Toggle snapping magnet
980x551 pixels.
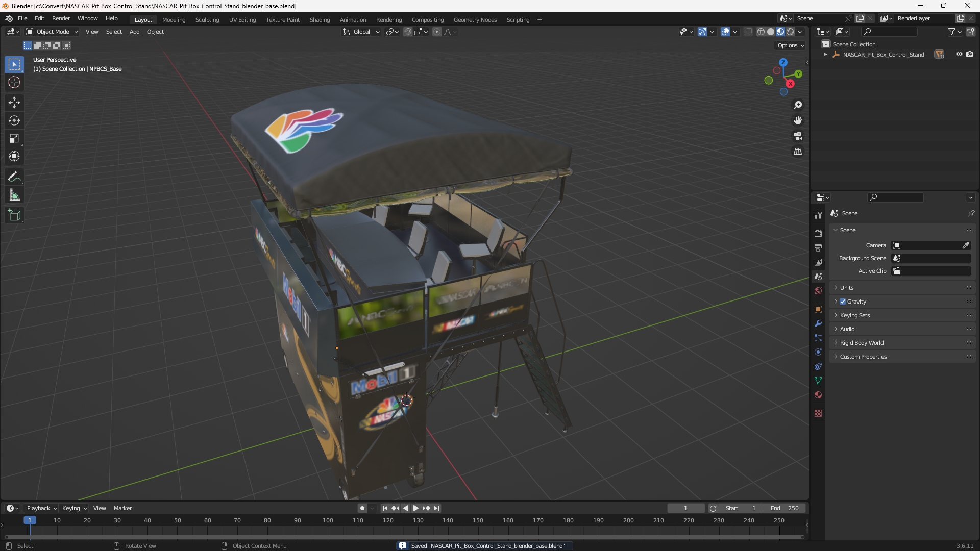tap(408, 32)
